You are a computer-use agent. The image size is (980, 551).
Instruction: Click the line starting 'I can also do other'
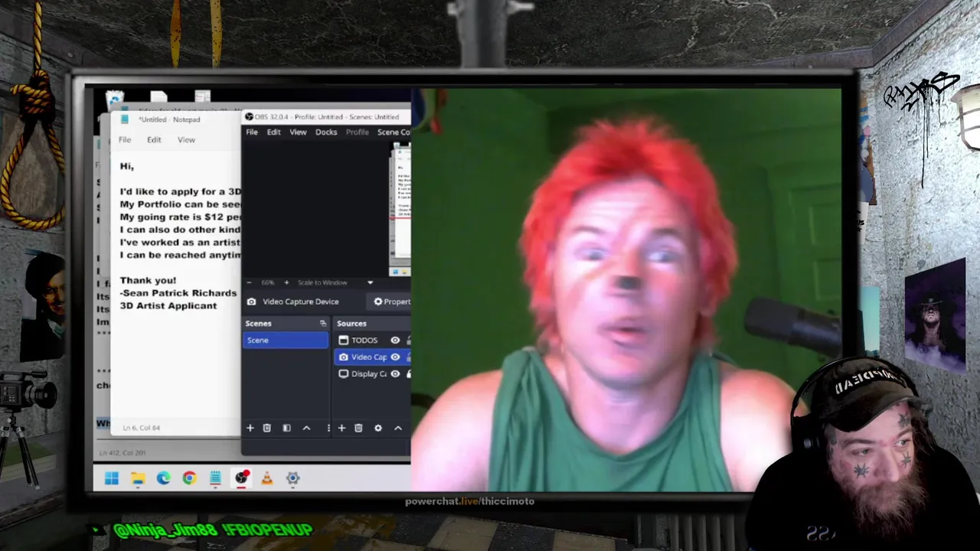pyautogui.click(x=180, y=230)
